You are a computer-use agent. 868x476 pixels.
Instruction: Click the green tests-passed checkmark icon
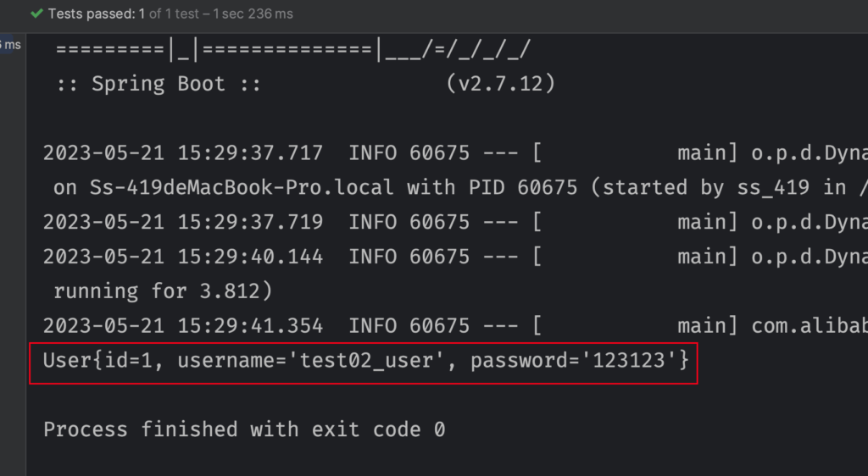click(x=36, y=14)
